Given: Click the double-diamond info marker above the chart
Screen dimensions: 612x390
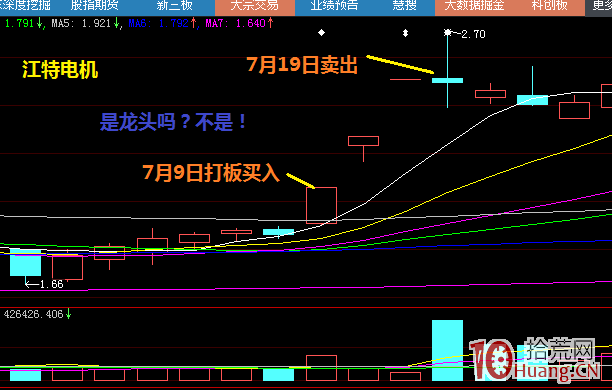Looking at the screenshot, I should 406,33.
